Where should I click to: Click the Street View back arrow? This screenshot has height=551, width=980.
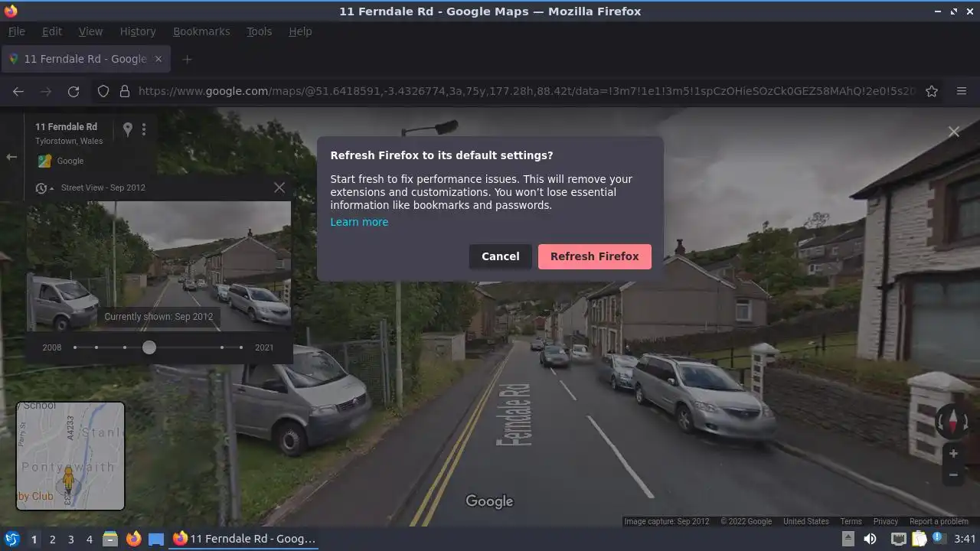tap(11, 157)
